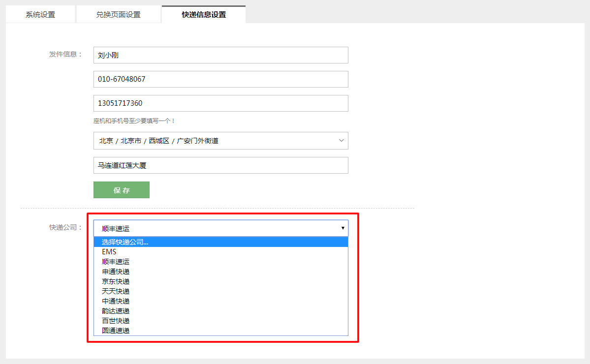
Task: Select EMS from the courier list
Action: pyautogui.click(x=221, y=252)
